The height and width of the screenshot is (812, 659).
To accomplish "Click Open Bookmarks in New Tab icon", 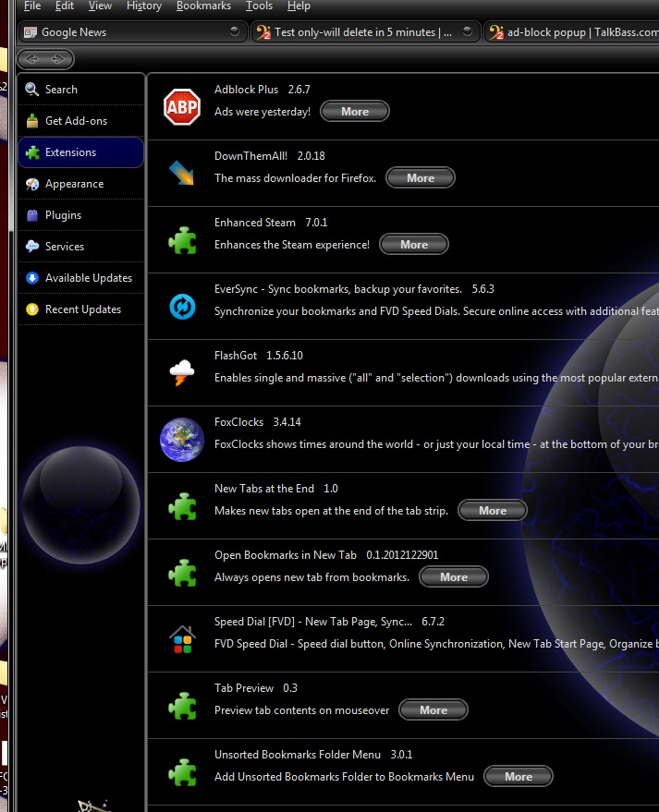I will point(182,573).
